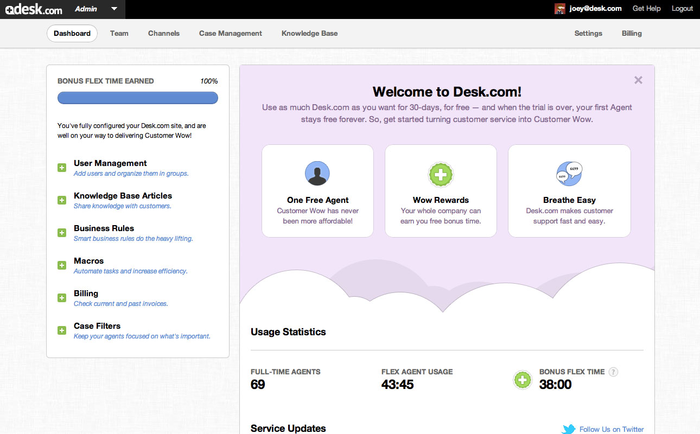Viewport: 700px width, 434px height.
Task: Open the Case Management tab
Action: click(x=230, y=33)
